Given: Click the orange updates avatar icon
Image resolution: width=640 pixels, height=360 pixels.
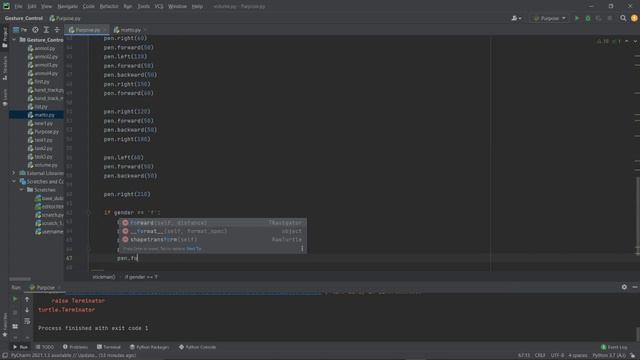Looking at the screenshot, I should pos(634,18).
